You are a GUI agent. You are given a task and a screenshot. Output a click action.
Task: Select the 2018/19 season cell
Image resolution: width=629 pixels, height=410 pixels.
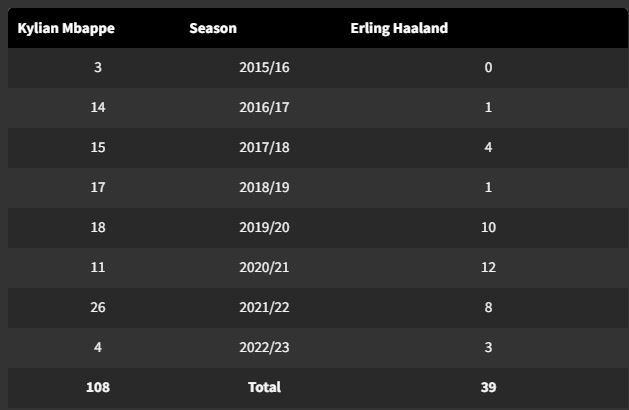(x=264, y=187)
